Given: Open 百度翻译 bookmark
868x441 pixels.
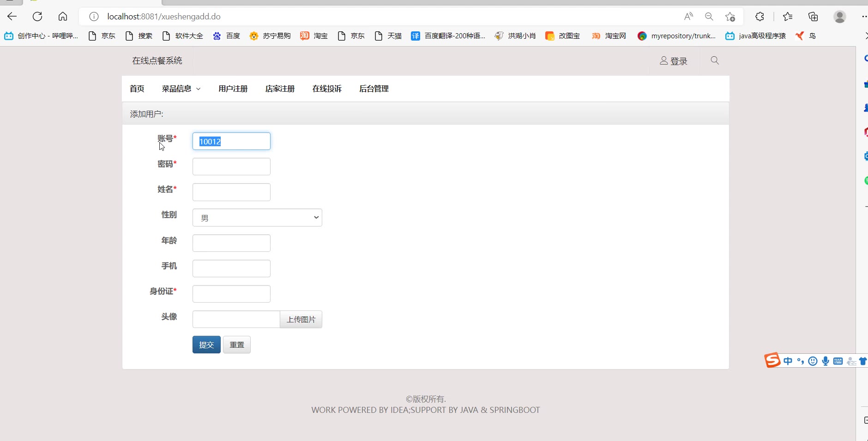Looking at the screenshot, I should [x=448, y=36].
